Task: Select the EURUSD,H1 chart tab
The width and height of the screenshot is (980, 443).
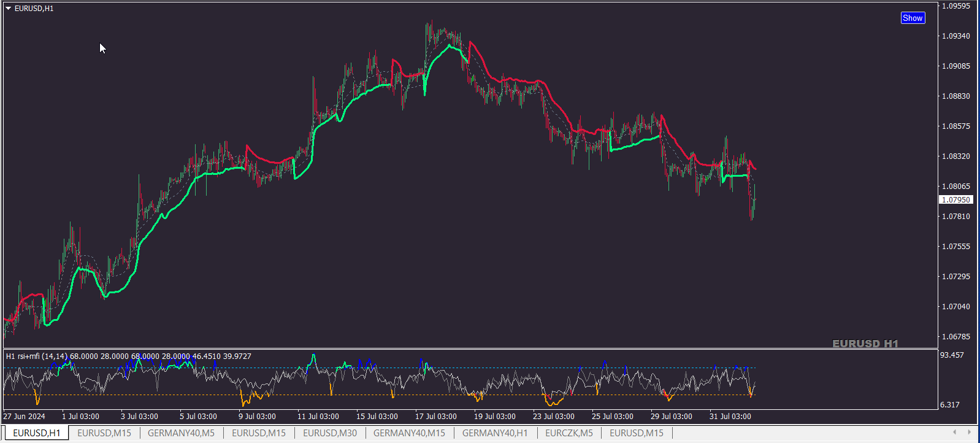Action: [37, 433]
